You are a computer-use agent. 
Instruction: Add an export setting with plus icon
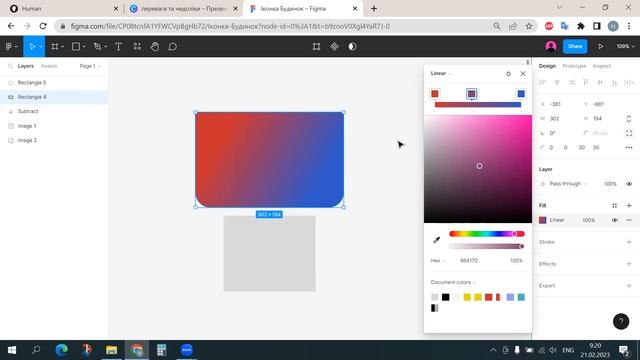629,286
